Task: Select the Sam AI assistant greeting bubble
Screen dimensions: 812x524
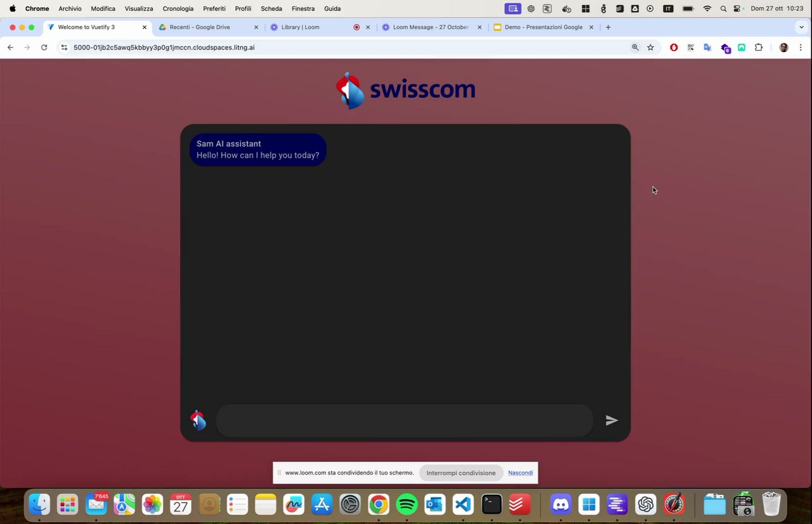Action: 258,150
